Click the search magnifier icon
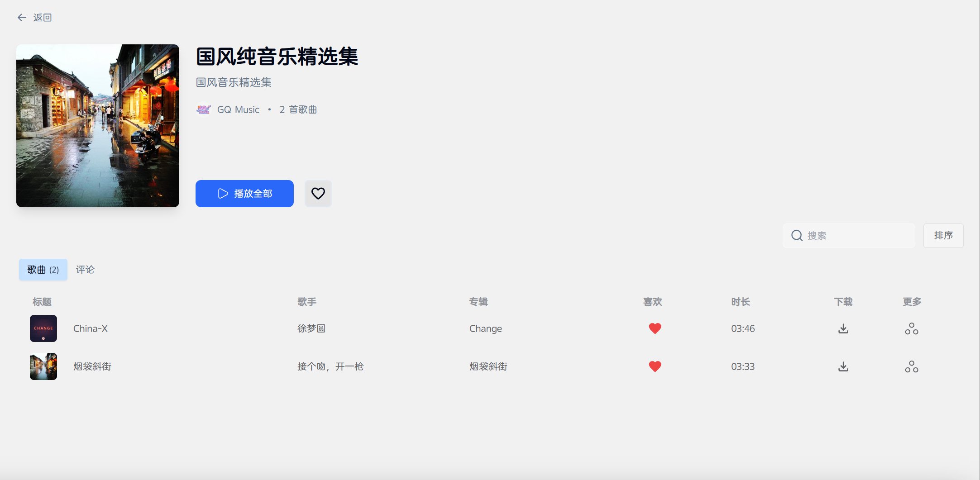980x480 pixels. click(797, 236)
